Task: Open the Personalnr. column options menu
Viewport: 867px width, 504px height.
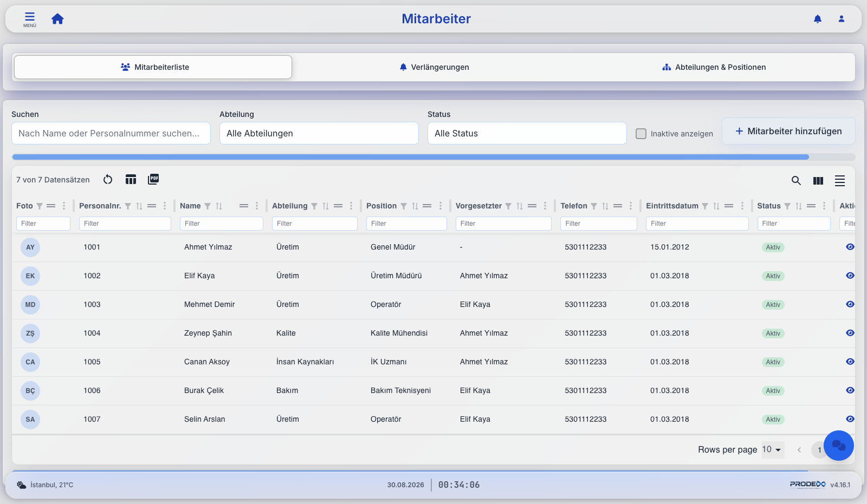Action: 165,206
